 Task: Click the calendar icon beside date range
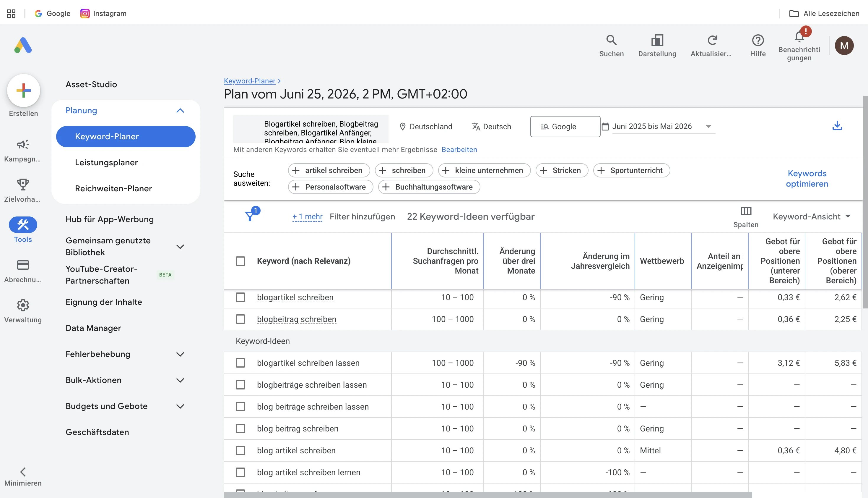[605, 127]
